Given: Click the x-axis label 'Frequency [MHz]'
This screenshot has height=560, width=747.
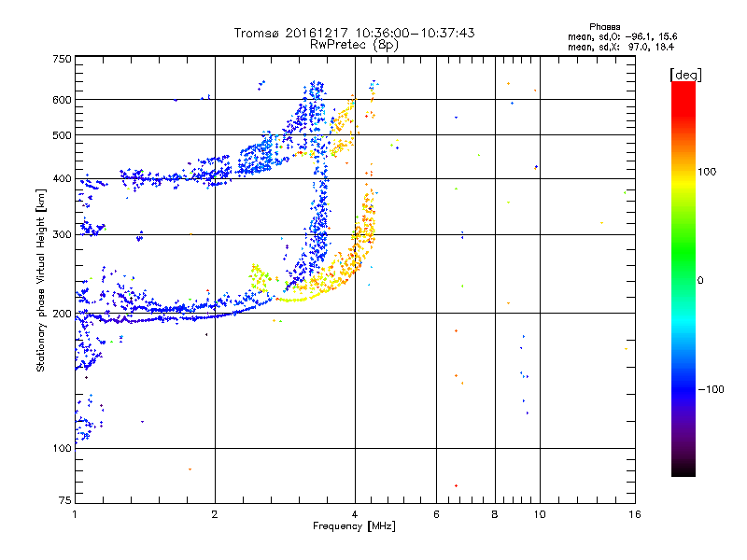Looking at the screenshot, I should click(354, 526).
